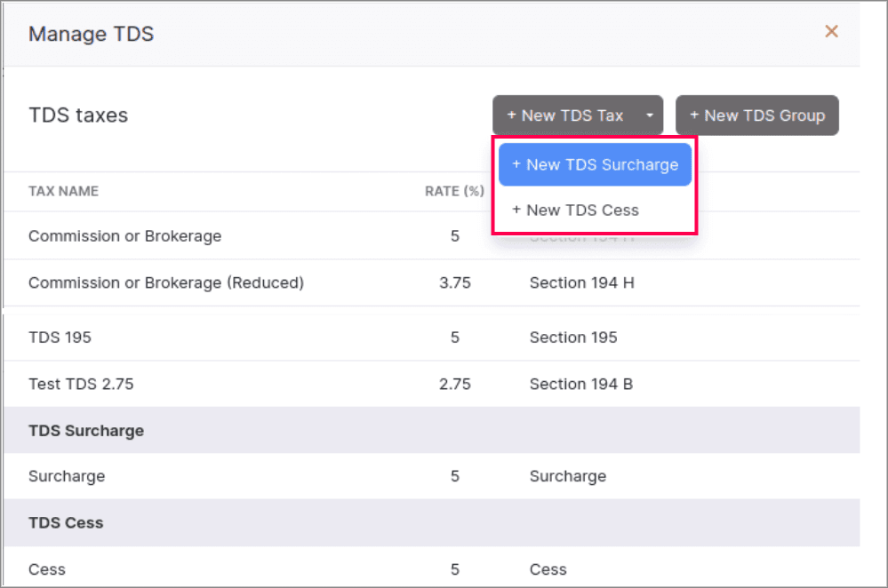Image resolution: width=888 pixels, height=588 pixels.
Task: Select New TDS Surcharge menu option
Action: tap(595, 164)
